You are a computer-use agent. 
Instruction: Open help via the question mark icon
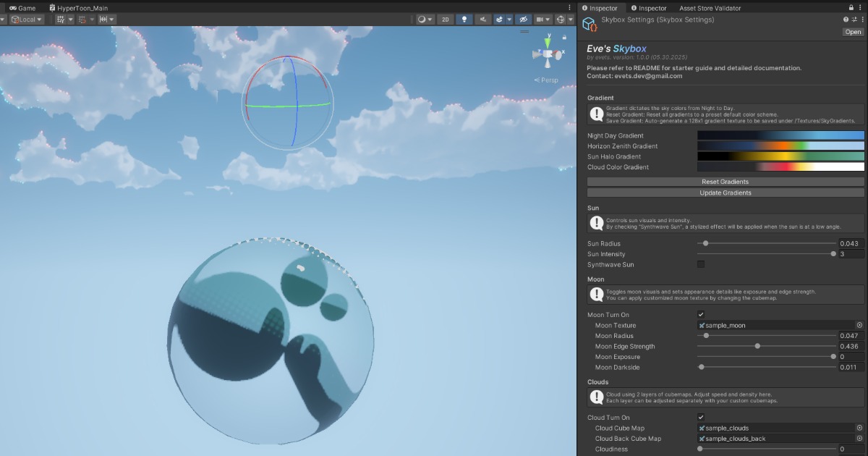pyautogui.click(x=846, y=20)
